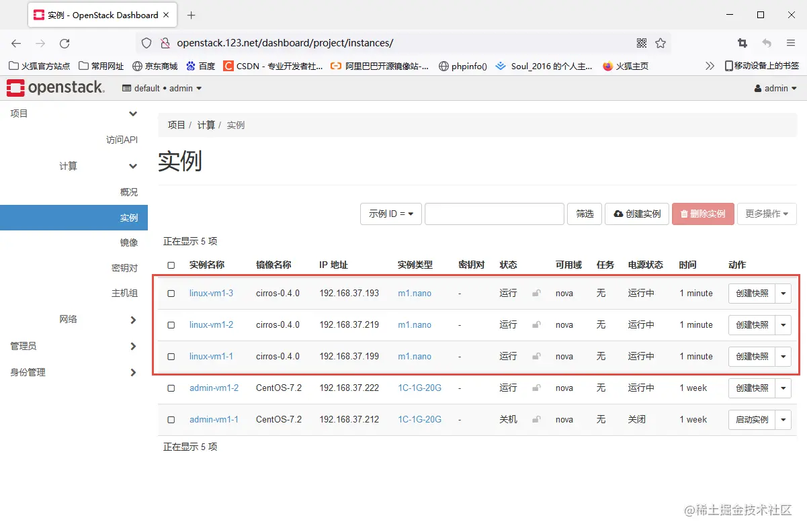Viewport: 807px width, 532px height.
Task: Select 身份管理 in the sidebar menu
Action: 27,371
